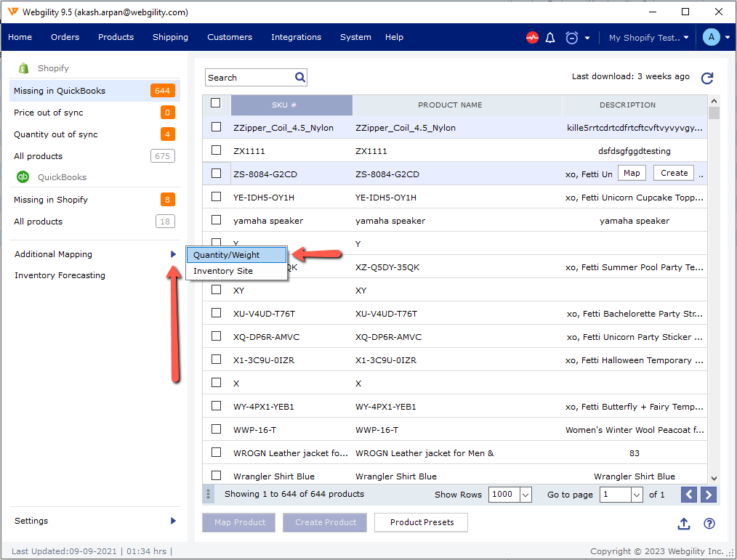Click the Webgility logo in title bar
Screen dimensions: 737x560
click(x=12, y=12)
